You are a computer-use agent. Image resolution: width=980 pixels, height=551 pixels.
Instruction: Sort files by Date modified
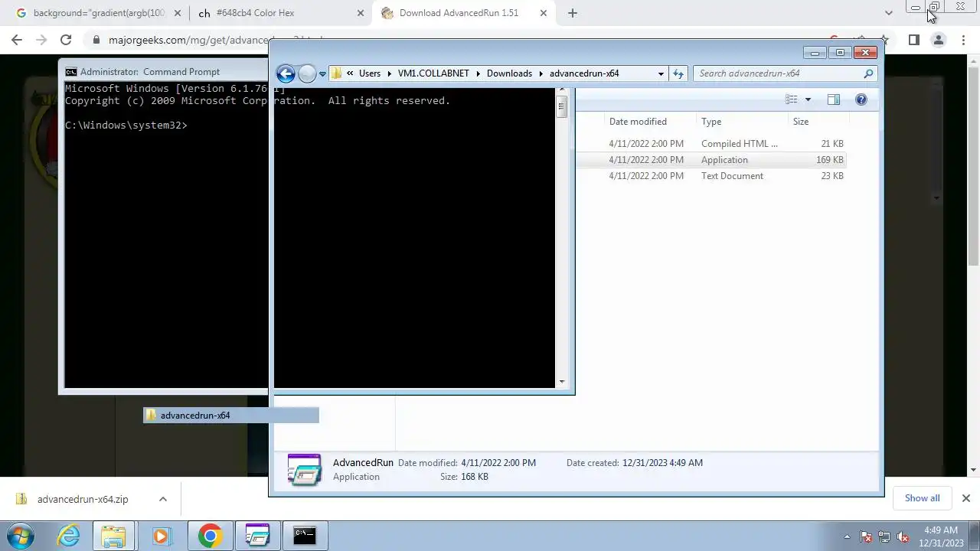(638, 122)
